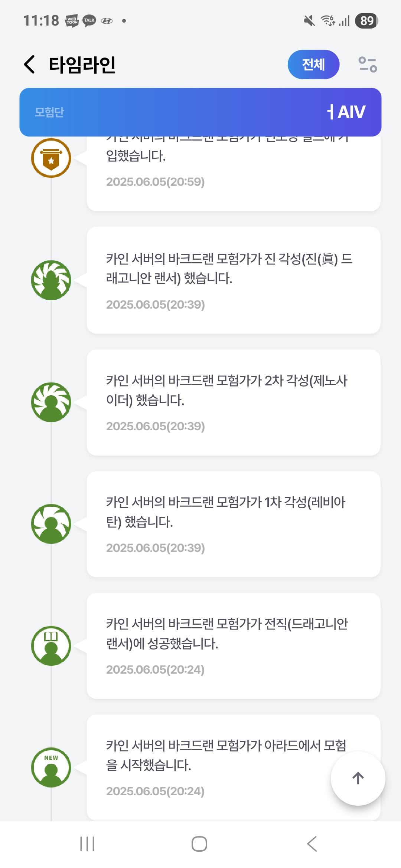Image resolution: width=401 pixels, height=868 pixels.
Task: Open the filter settings icon
Action: tap(367, 65)
